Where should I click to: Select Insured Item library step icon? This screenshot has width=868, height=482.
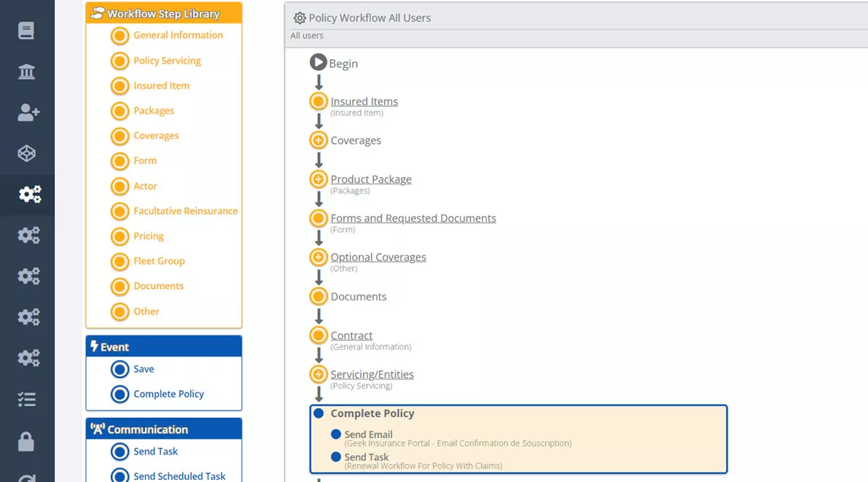tap(120, 86)
